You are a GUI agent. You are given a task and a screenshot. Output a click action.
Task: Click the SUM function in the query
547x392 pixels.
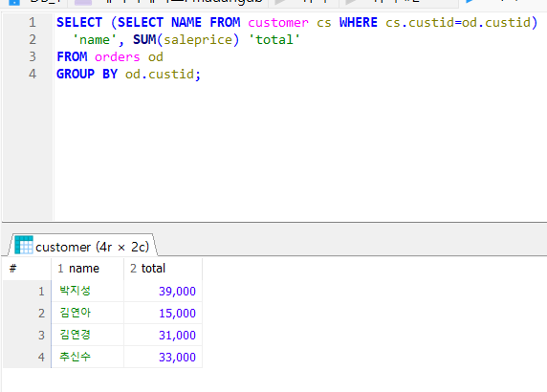[144, 39]
